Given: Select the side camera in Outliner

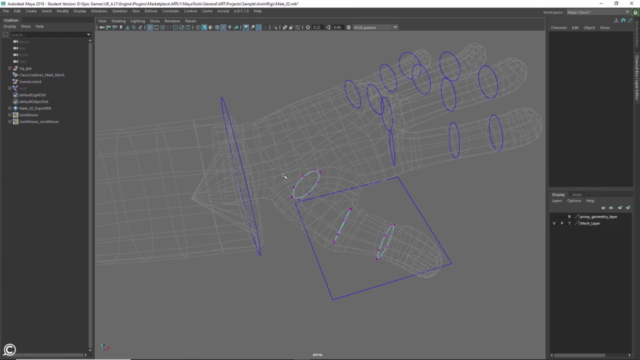Looking at the screenshot, I should (x=22, y=62).
